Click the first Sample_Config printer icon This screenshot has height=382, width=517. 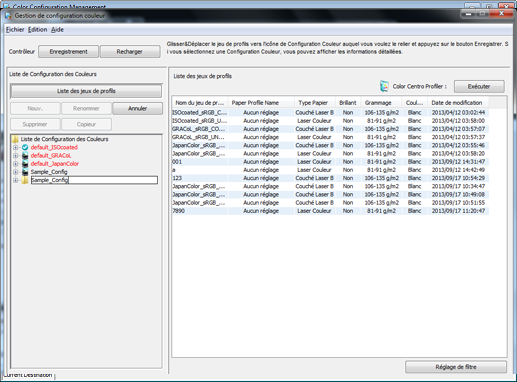25,172
